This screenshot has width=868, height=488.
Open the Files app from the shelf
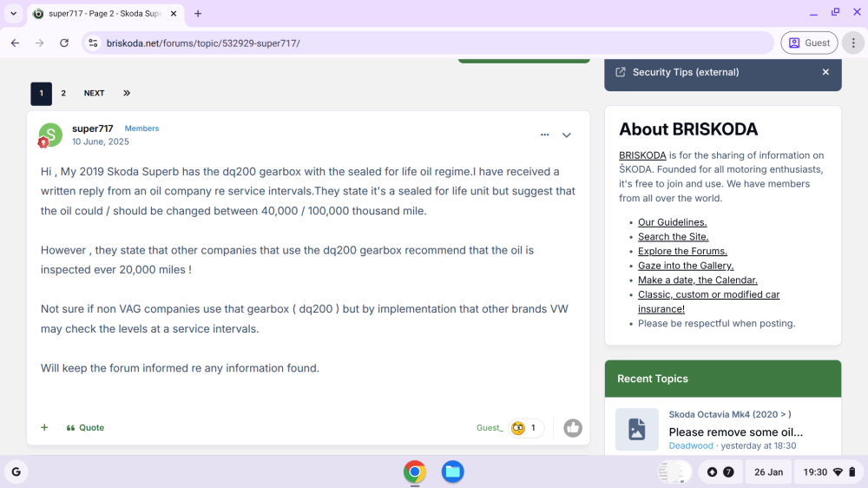(x=452, y=472)
